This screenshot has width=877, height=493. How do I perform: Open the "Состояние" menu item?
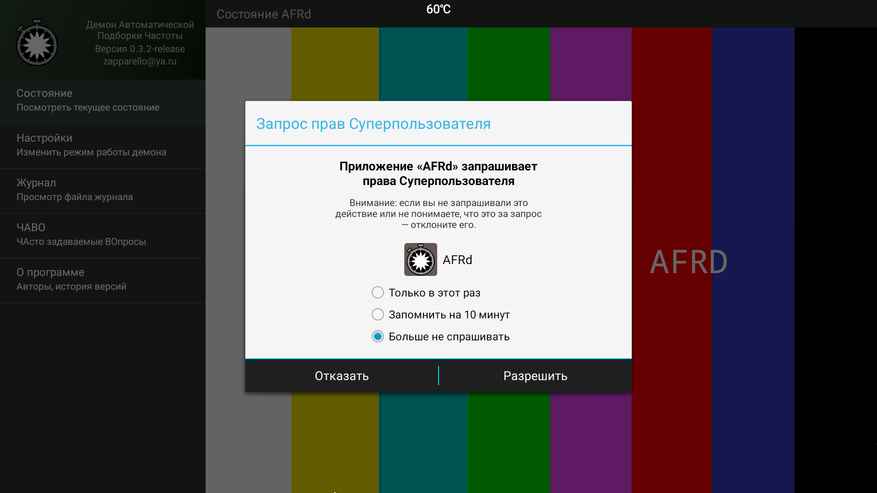103,101
